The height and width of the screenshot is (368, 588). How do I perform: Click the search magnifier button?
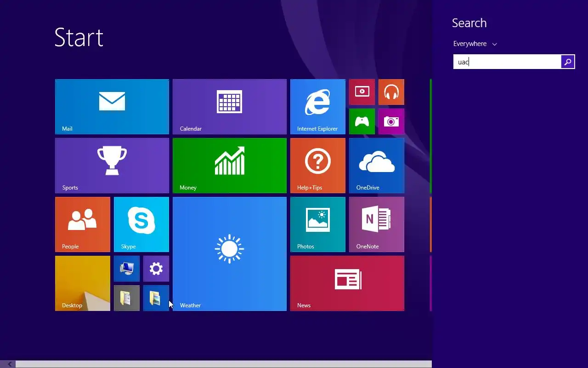tap(568, 62)
